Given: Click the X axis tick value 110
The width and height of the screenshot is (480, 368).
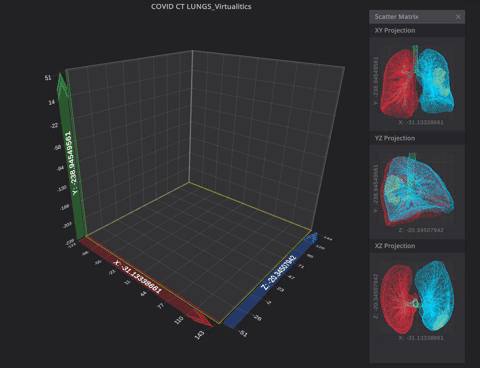Looking at the screenshot, I should (179, 320).
